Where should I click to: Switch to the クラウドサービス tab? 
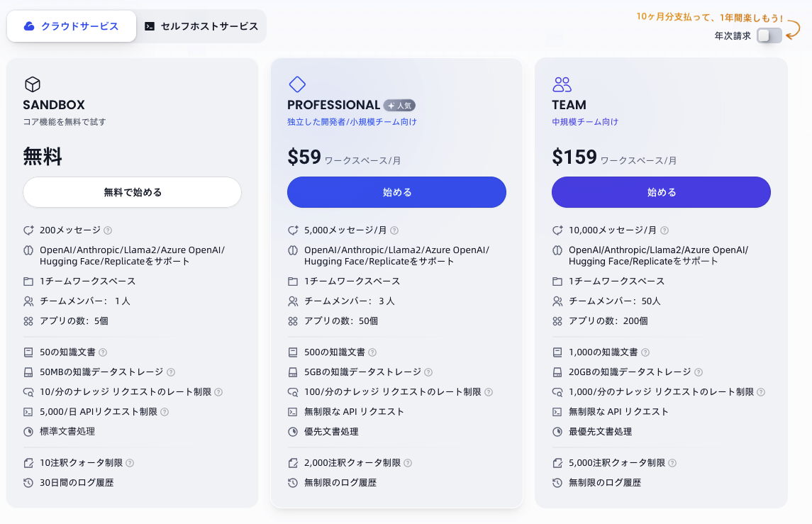click(72, 26)
